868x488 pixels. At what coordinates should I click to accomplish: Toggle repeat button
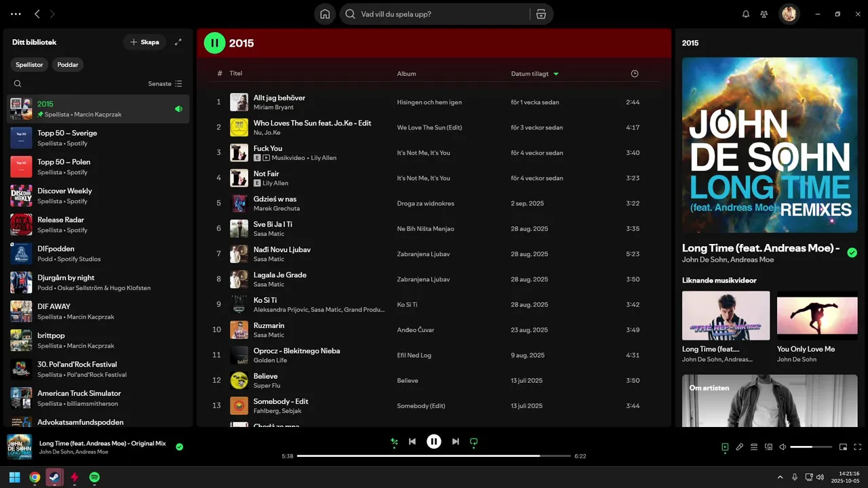pyautogui.click(x=474, y=442)
